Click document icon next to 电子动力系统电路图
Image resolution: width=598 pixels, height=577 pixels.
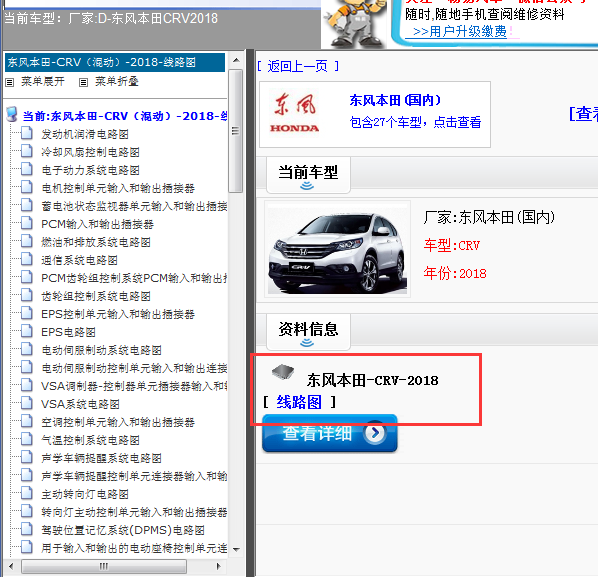tap(26, 169)
